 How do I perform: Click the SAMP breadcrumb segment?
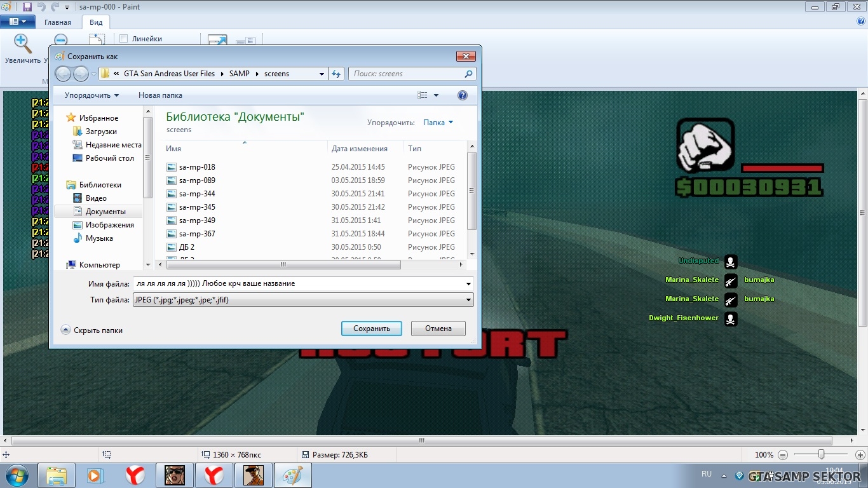pos(240,74)
